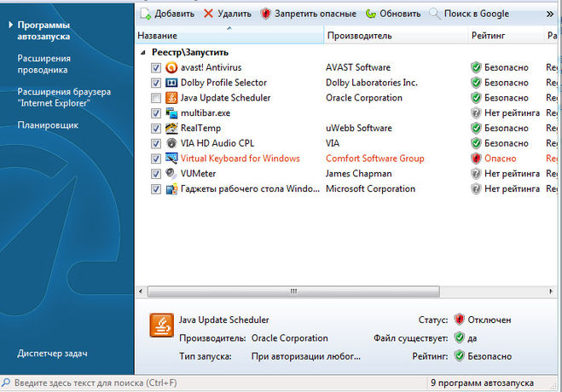Click the green shield in RealTemp rating

[476, 128]
